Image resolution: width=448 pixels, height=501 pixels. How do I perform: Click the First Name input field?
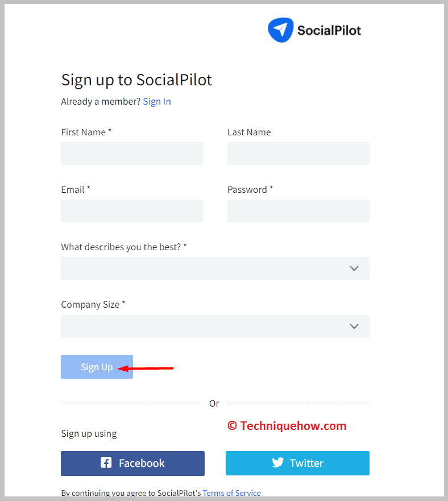click(x=132, y=154)
